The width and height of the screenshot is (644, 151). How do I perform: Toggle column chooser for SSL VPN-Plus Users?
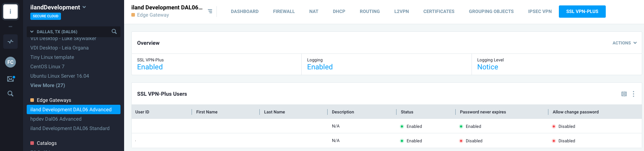[x=624, y=94]
